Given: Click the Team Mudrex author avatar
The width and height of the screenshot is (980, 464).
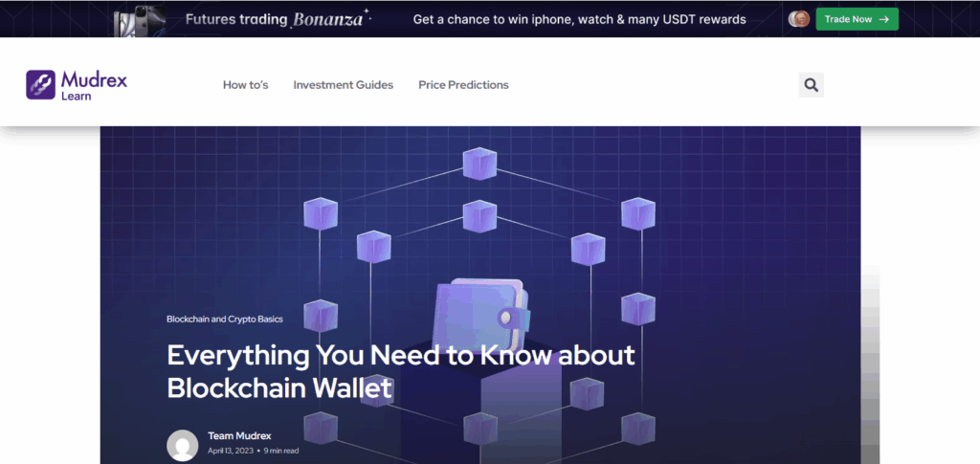Looking at the screenshot, I should (183, 445).
